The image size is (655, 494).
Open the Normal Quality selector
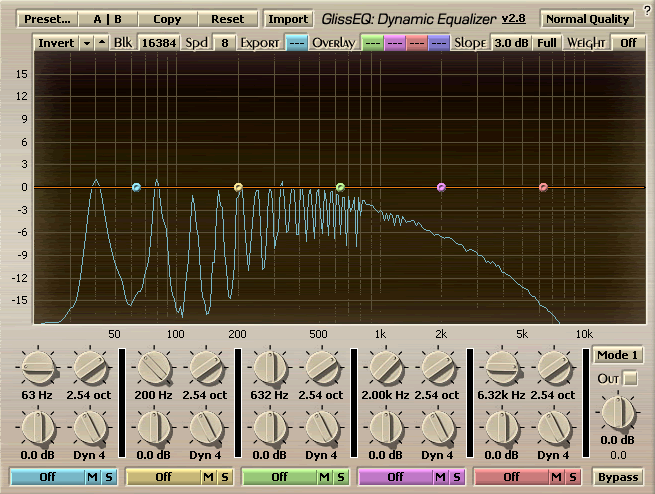pyautogui.click(x=587, y=19)
